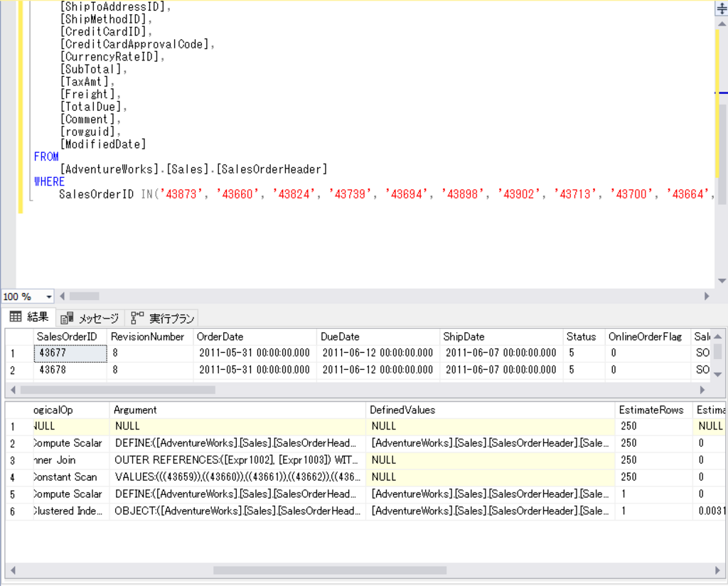The height and width of the screenshot is (586, 728).
Task: Click the FROM keyword in the query
Action: [46, 156]
